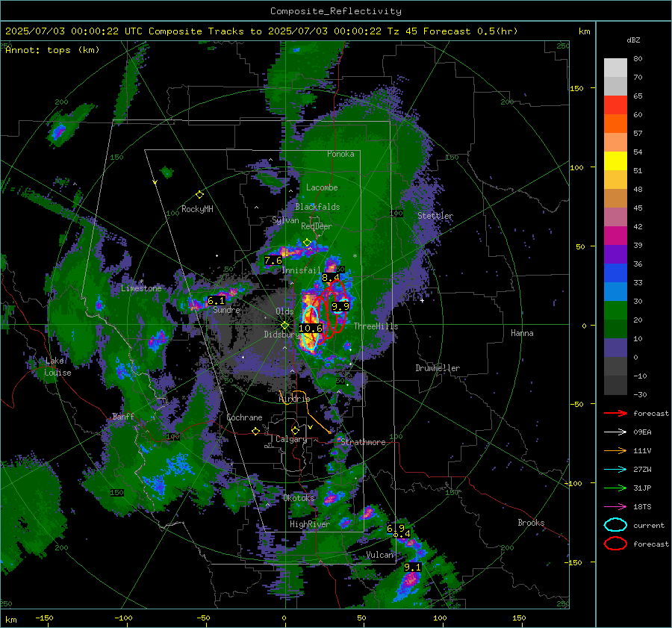Click the 6.9 storm top label
This screenshot has width=672, height=628.
click(395, 529)
